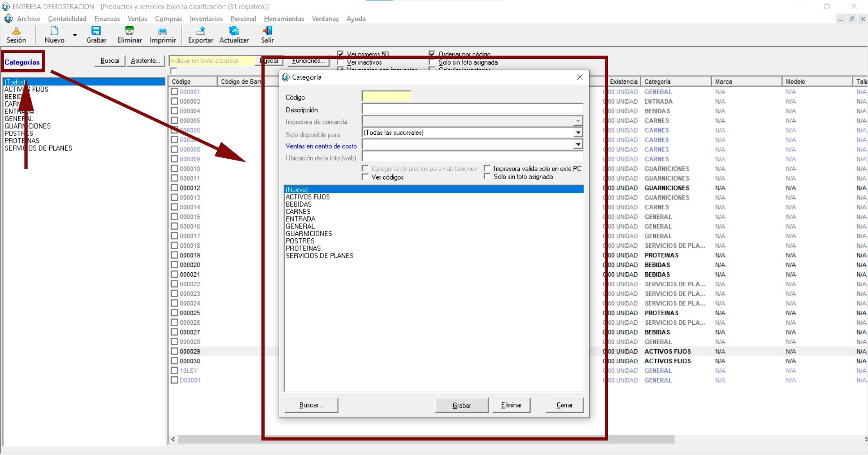Refresh list with Actualizar icon
868x455 pixels.
234,31
